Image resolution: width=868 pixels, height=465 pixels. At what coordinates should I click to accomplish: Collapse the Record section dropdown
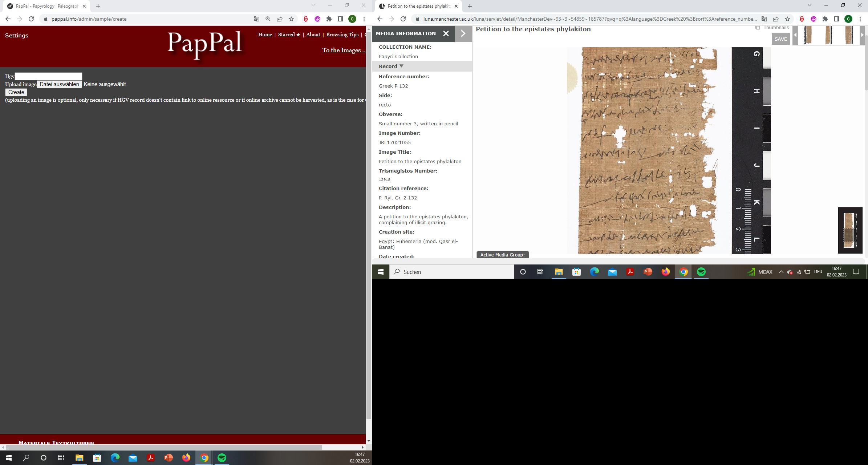point(401,66)
